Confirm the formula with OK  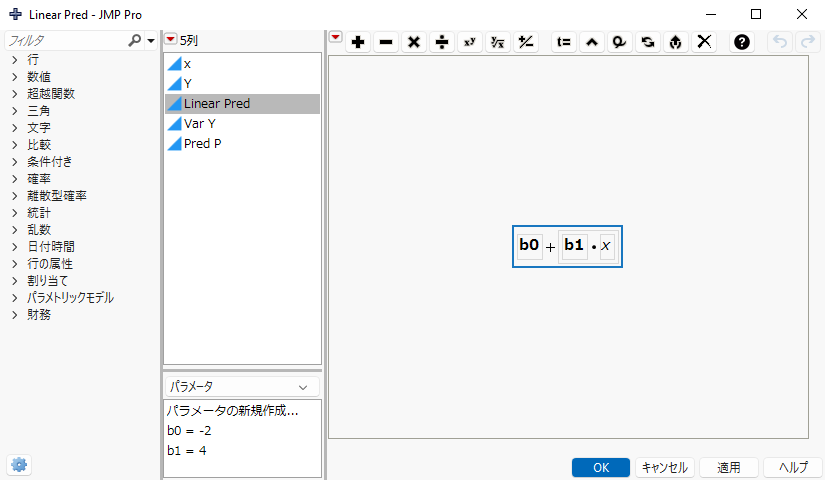[x=601, y=467]
